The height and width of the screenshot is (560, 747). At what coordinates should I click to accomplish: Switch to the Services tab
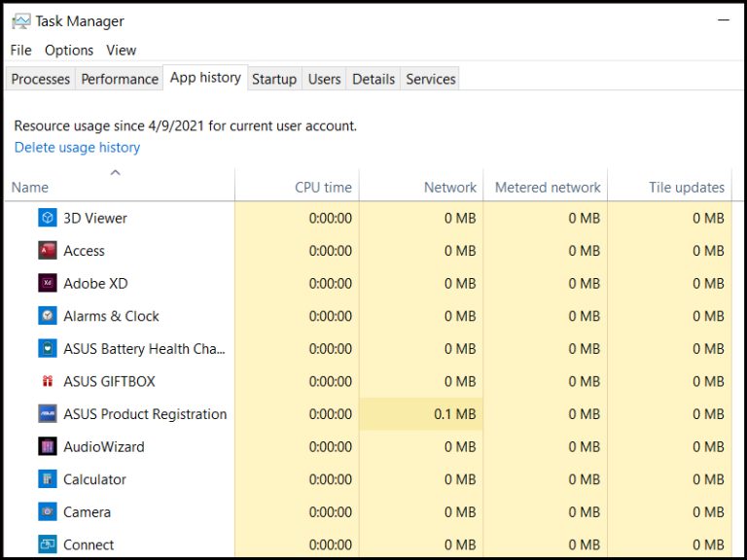431,79
